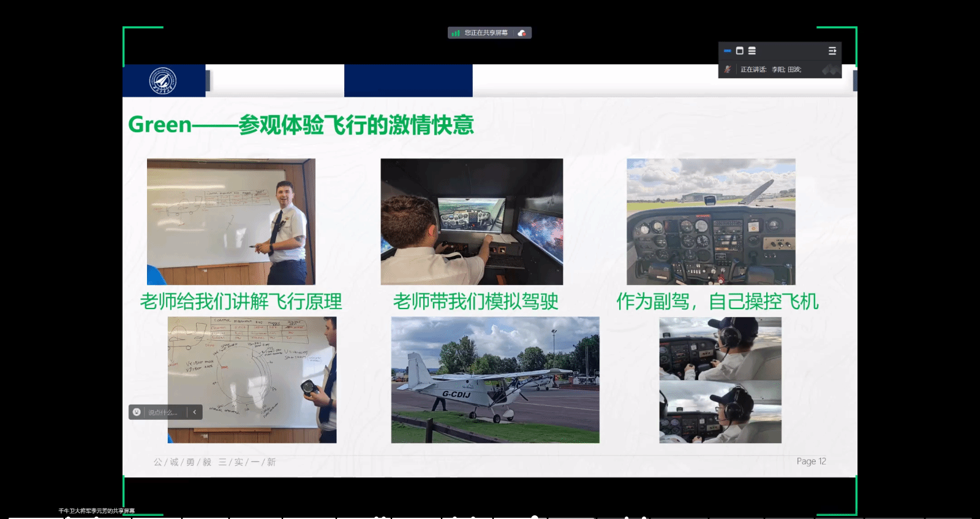Collapse the chat bar with the left chevron
This screenshot has height=519, width=980.
pos(194,413)
